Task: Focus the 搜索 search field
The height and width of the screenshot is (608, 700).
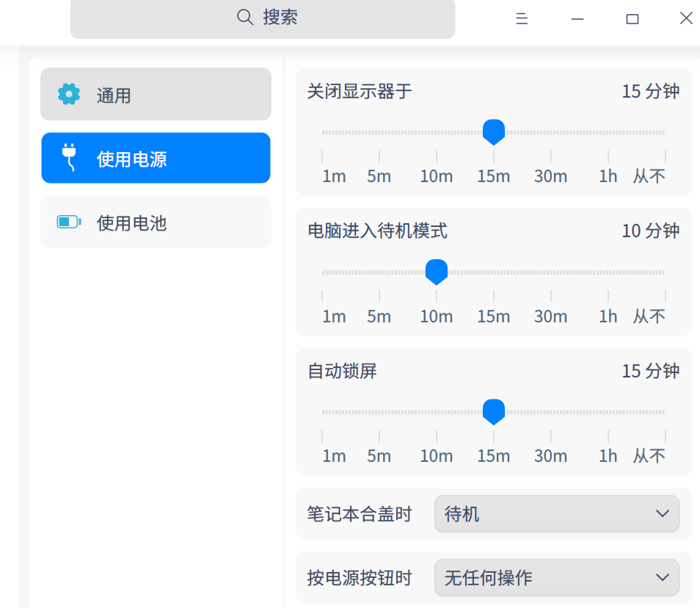Action: [263, 19]
